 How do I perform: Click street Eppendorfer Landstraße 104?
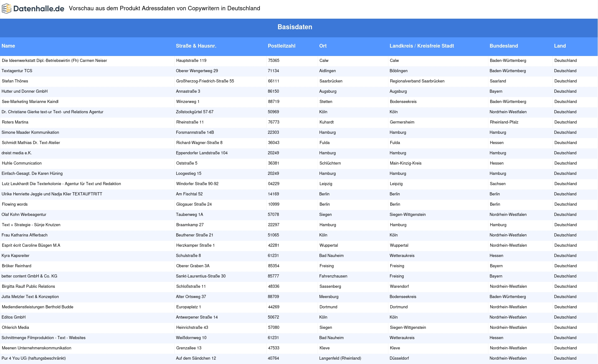[x=202, y=153]
